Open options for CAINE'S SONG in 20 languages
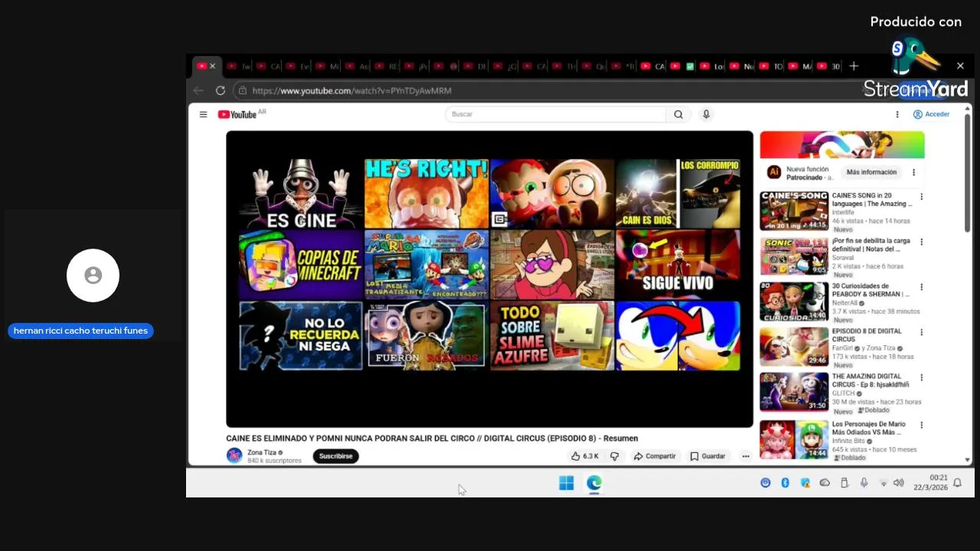 click(921, 197)
